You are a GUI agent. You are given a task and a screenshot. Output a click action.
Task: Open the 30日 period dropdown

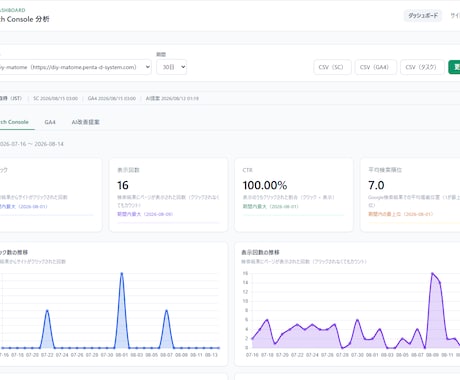click(171, 67)
